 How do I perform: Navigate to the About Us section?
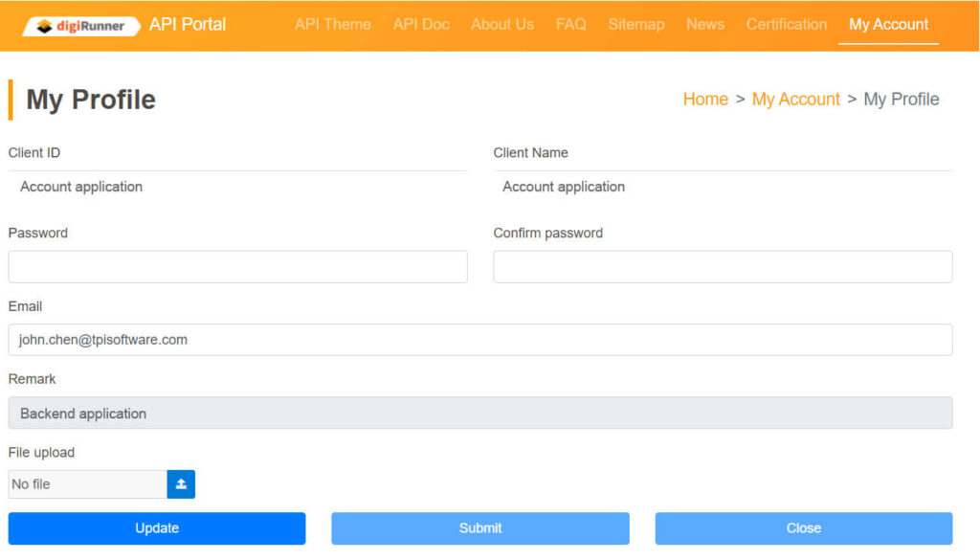(x=501, y=25)
